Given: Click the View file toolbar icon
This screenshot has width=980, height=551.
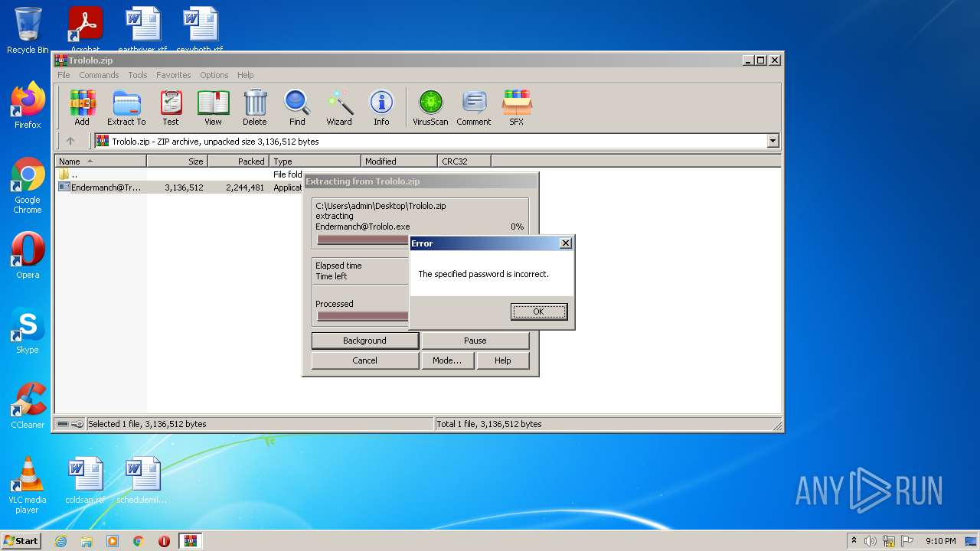Looking at the screenshot, I should pyautogui.click(x=213, y=108).
